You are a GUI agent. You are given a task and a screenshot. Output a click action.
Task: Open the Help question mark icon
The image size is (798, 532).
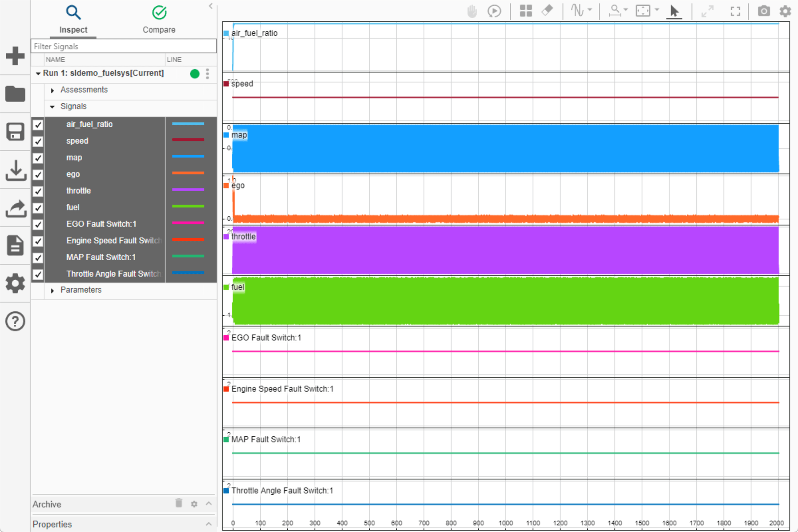[x=16, y=321]
